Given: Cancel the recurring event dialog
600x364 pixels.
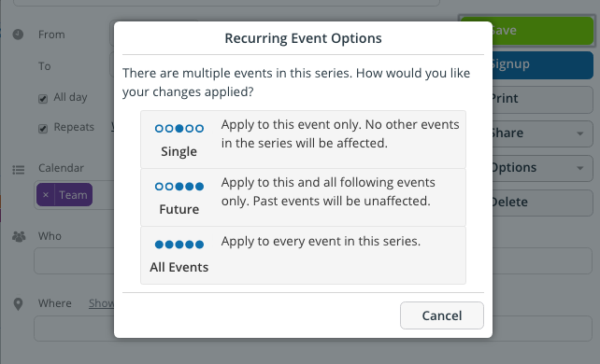Looking at the screenshot, I should [x=442, y=315].
